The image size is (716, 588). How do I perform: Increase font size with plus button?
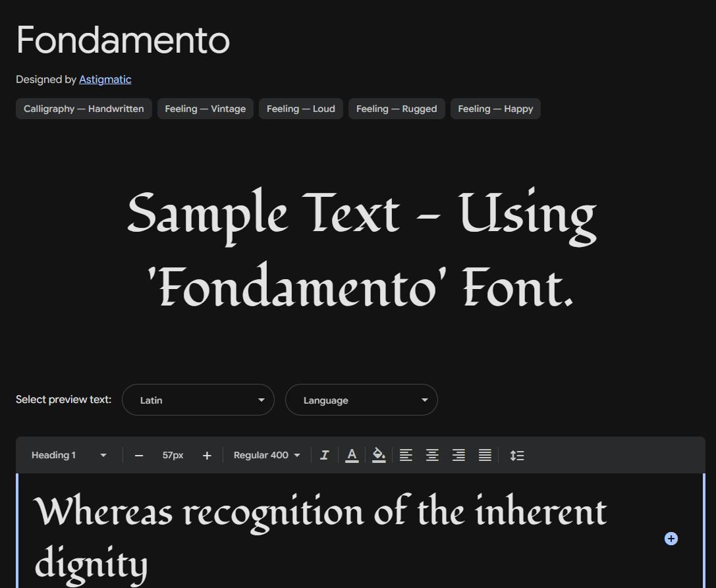[207, 456]
